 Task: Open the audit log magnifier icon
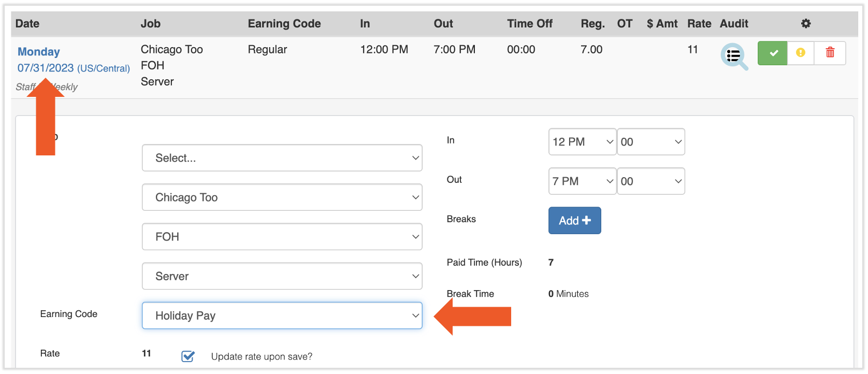[734, 56]
